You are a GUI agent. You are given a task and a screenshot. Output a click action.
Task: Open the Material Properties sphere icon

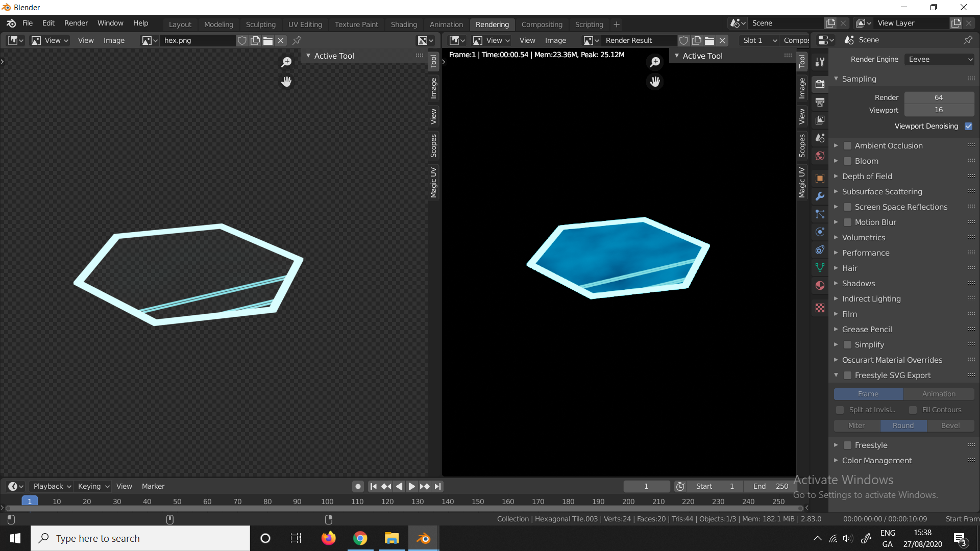[820, 285]
